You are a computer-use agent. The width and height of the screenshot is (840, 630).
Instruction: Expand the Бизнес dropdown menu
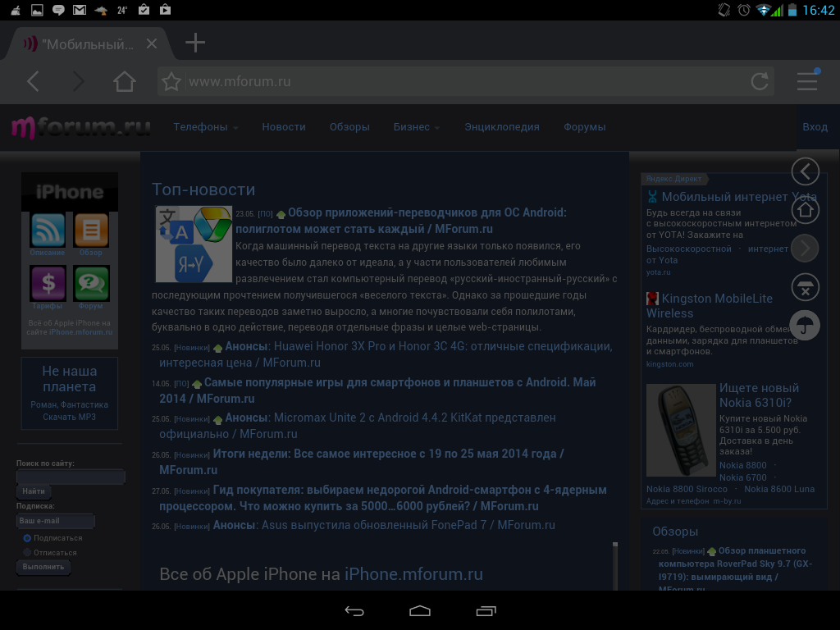point(416,127)
